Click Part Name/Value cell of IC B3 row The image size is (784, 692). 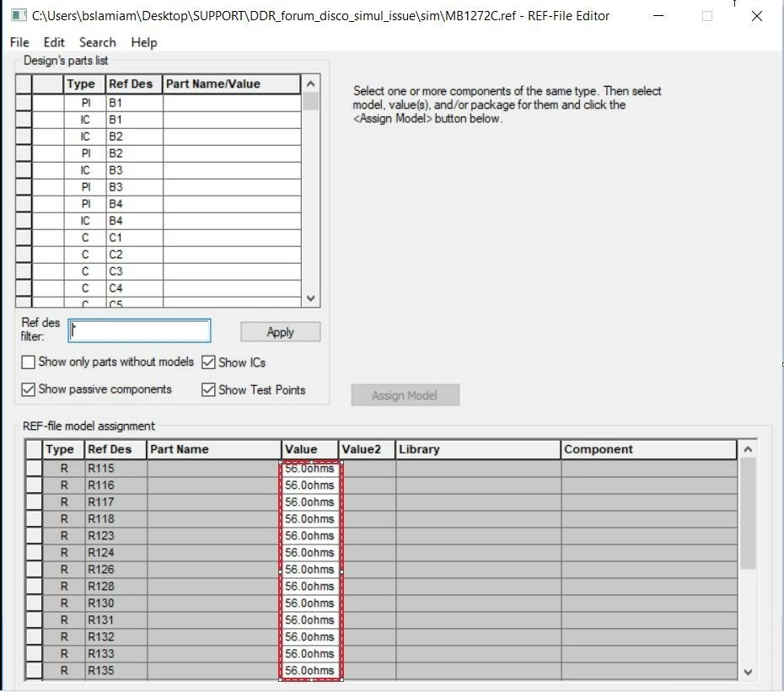point(232,170)
